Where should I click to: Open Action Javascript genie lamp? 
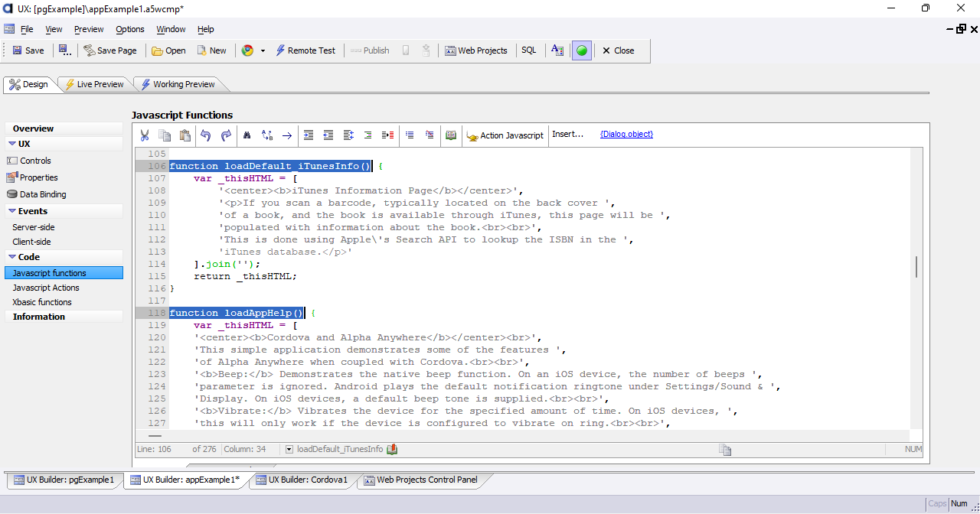tap(505, 135)
